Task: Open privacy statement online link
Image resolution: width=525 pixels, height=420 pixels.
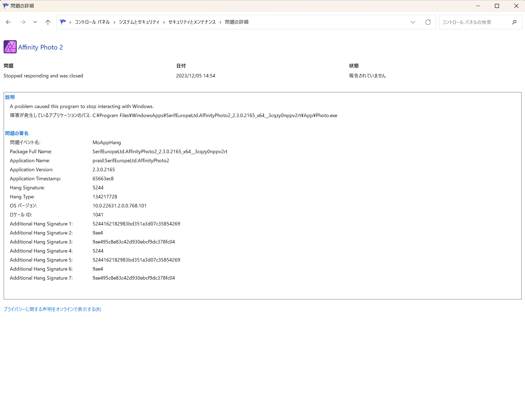Action: [52, 309]
